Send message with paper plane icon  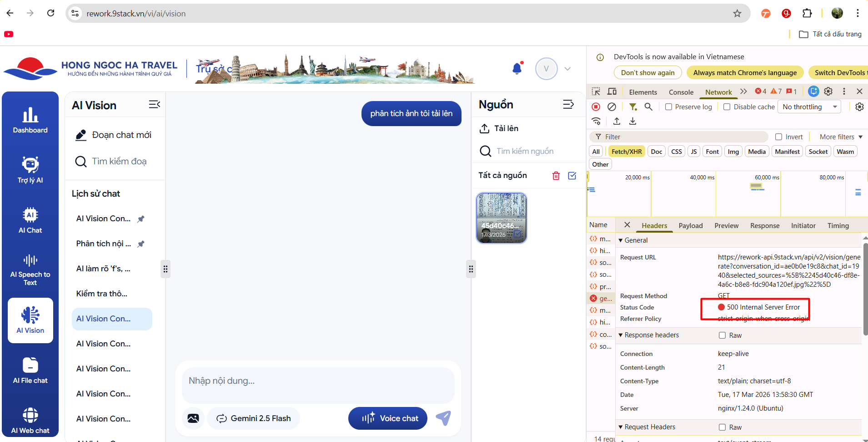(x=443, y=418)
